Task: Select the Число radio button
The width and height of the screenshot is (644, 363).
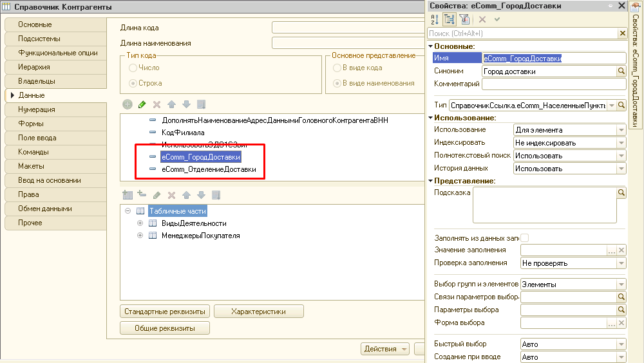Action: click(x=133, y=68)
